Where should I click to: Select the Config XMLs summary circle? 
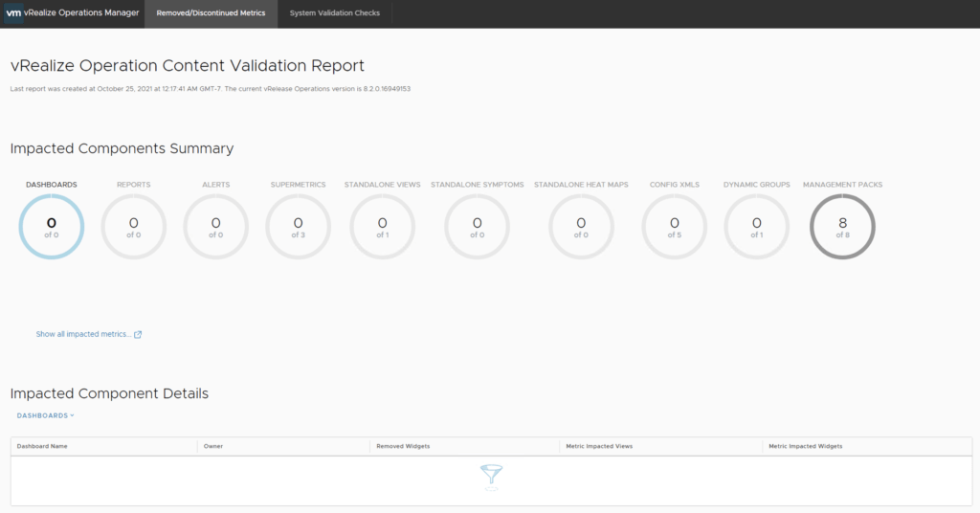[674, 227]
